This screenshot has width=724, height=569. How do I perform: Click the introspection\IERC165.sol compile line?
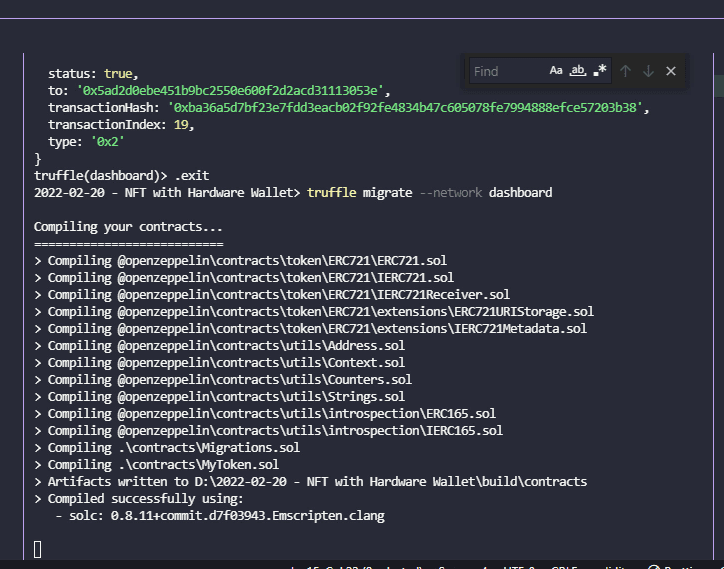pyautogui.click(x=268, y=430)
